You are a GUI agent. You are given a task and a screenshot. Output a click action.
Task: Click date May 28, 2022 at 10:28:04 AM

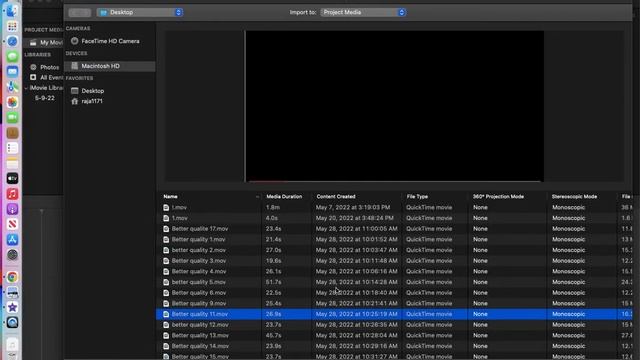coord(356,335)
